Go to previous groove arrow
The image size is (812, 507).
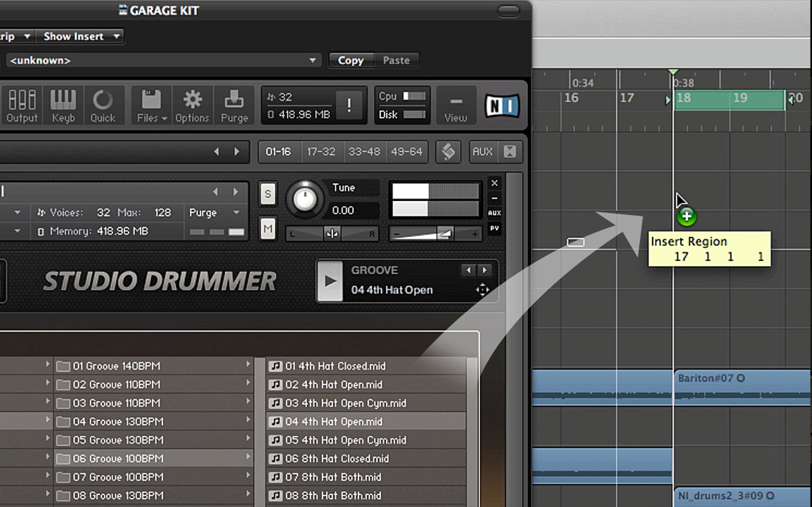pyautogui.click(x=468, y=270)
